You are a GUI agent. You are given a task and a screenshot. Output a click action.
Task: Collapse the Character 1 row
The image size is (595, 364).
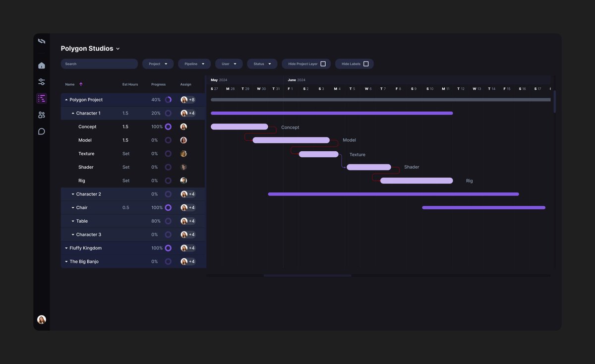coord(73,113)
